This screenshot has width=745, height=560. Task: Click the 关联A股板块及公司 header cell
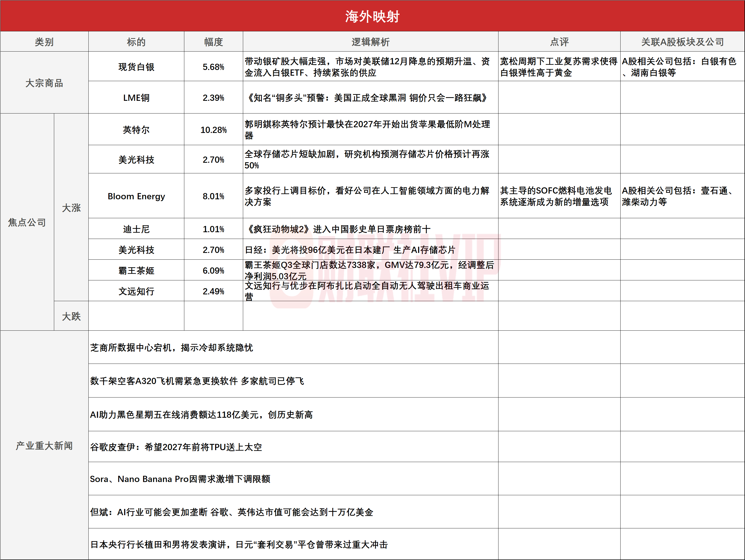pyautogui.click(x=682, y=42)
